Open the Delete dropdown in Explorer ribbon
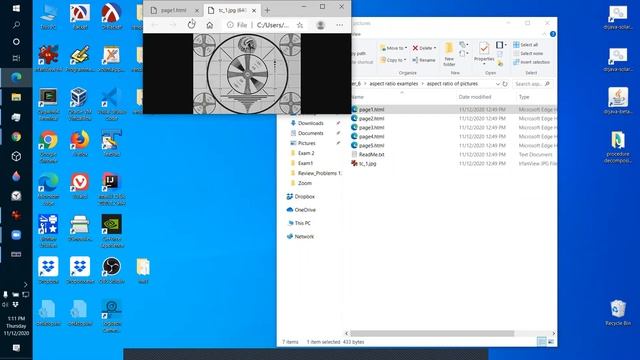640x360 pixels. coord(424,48)
